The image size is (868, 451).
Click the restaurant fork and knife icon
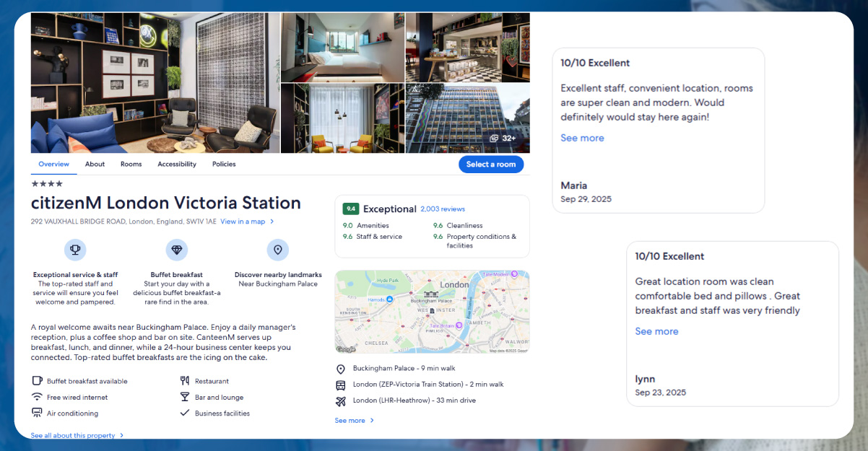[x=185, y=381]
